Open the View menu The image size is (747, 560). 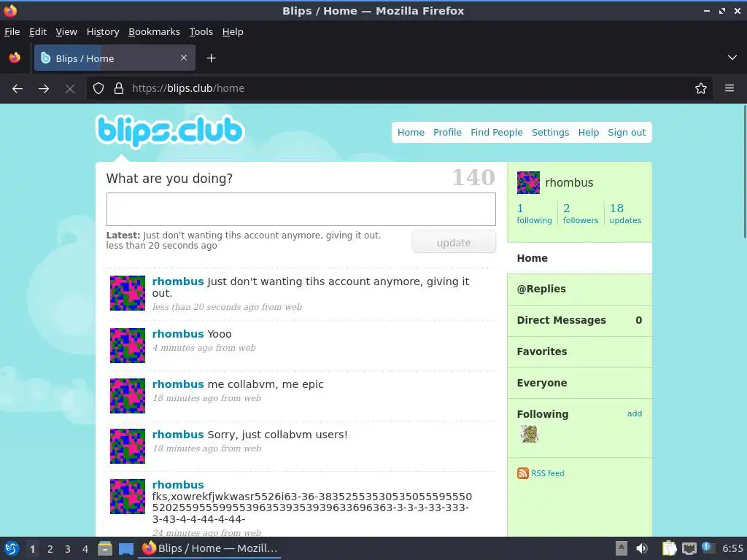(x=66, y=32)
